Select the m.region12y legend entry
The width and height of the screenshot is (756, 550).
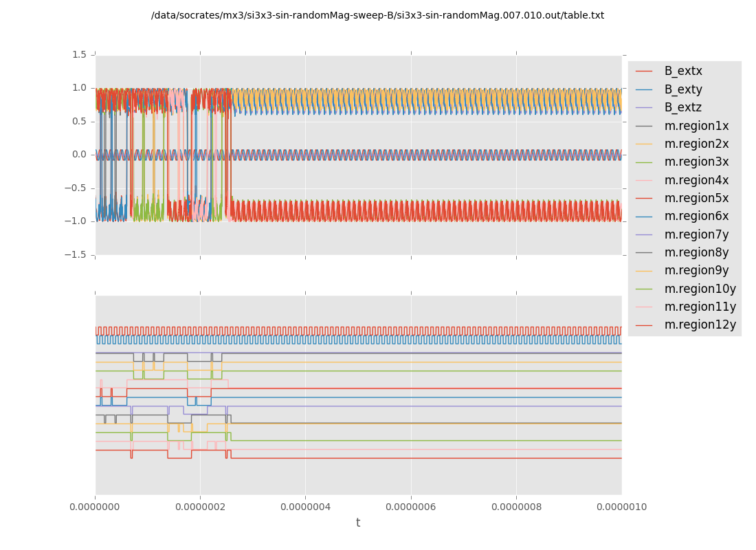tap(700, 324)
